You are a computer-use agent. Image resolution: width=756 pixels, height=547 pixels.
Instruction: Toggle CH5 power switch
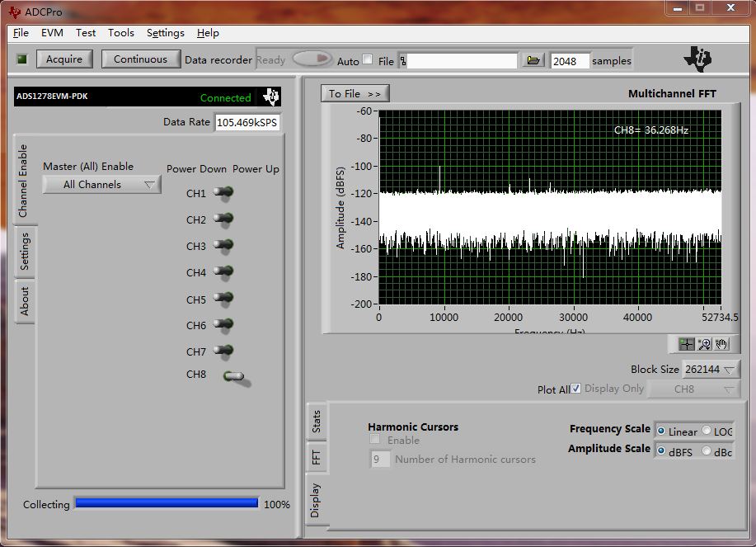coord(223,299)
